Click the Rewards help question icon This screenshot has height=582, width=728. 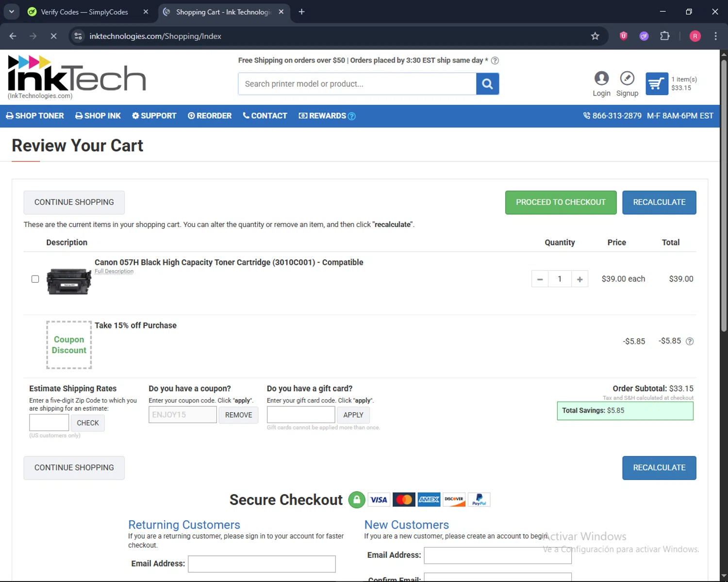click(352, 116)
